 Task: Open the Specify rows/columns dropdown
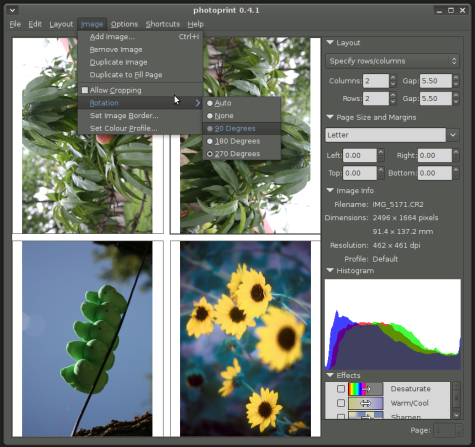click(x=392, y=61)
